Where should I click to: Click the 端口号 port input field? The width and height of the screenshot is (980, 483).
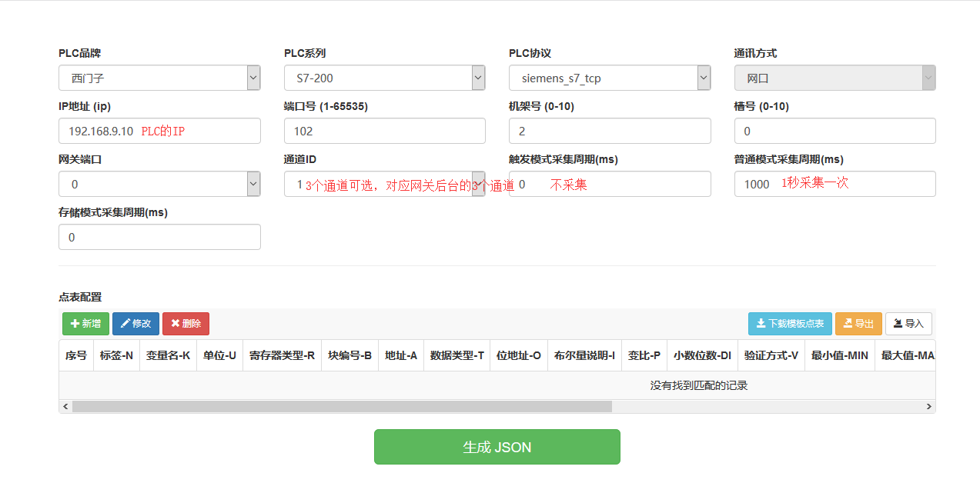384,131
